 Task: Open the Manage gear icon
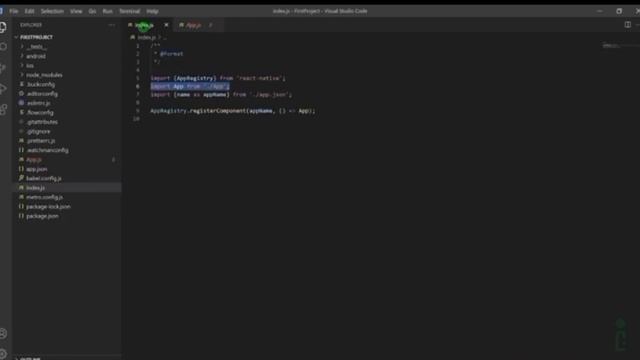pyautogui.click(x=3, y=353)
